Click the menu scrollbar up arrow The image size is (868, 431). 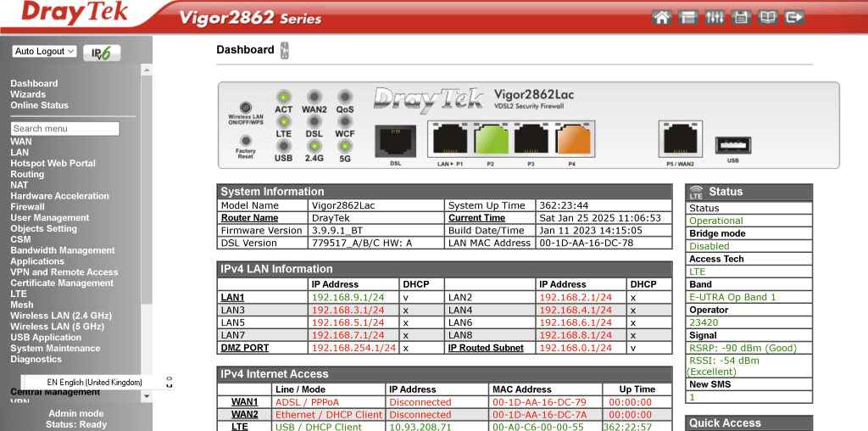147,70
